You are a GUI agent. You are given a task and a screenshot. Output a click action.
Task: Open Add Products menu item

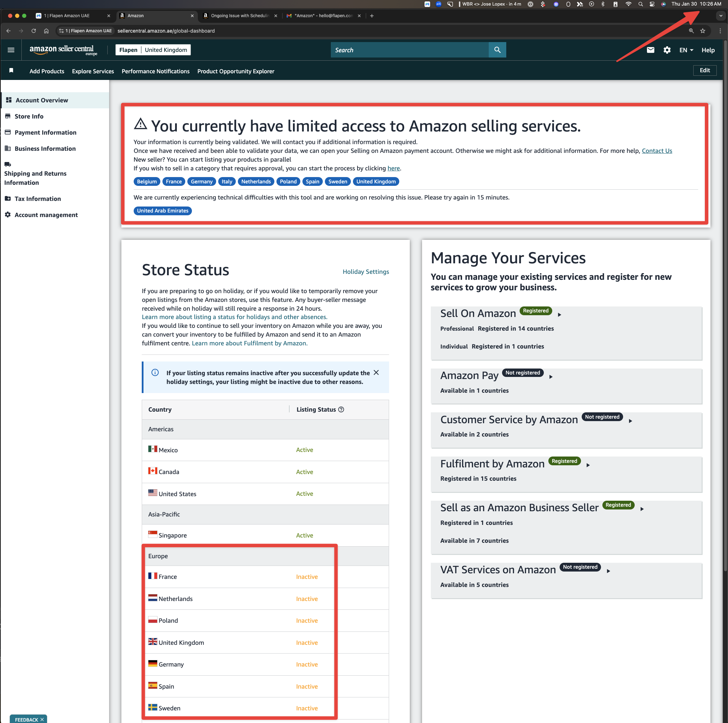(x=47, y=71)
